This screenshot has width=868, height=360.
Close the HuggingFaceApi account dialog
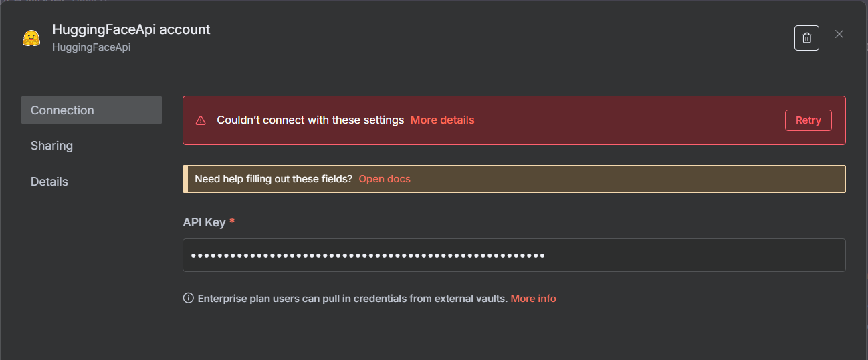(839, 34)
